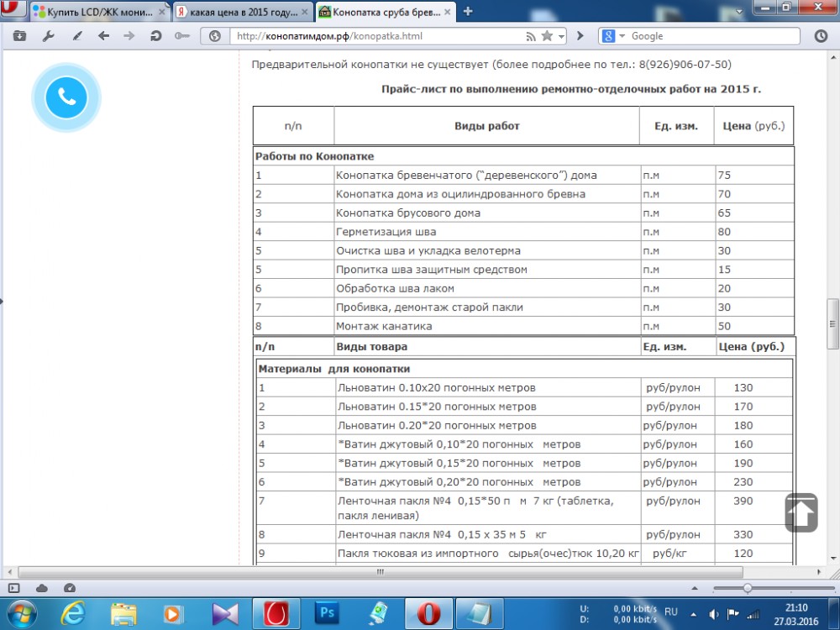The width and height of the screenshot is (840, 630).
Task: Reload the page with the refresh icon
Action: tap(155, 36)
